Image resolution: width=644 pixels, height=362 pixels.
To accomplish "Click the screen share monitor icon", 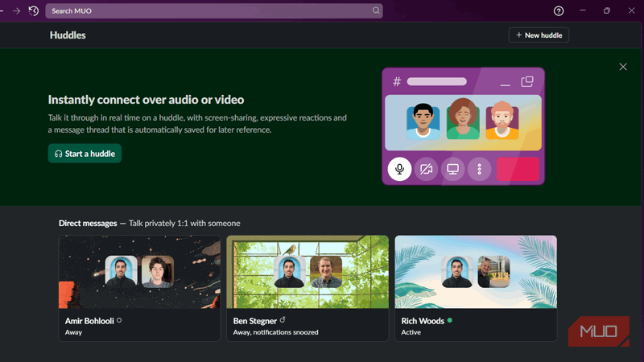I will (x=453, y=169).
